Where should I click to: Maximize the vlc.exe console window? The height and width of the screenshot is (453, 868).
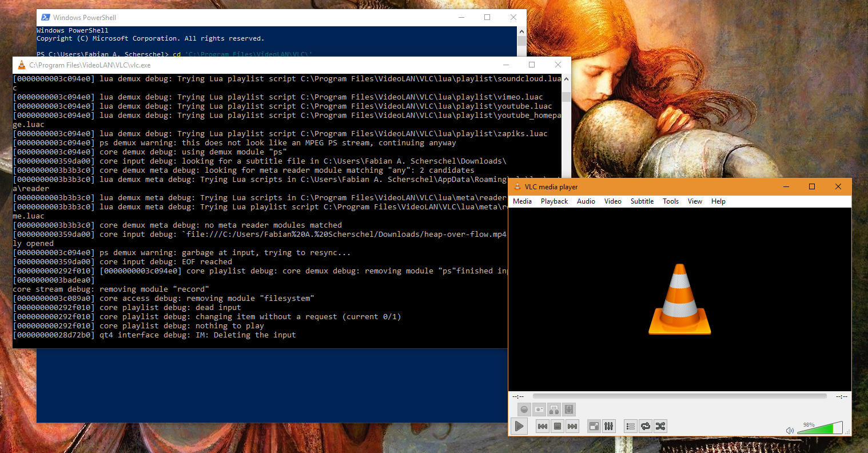pos(532,65)
